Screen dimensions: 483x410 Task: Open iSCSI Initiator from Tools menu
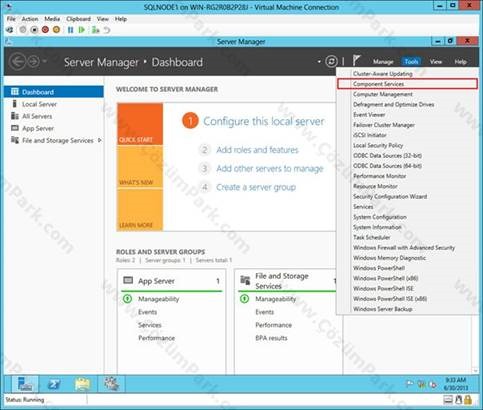click(407, 135)
